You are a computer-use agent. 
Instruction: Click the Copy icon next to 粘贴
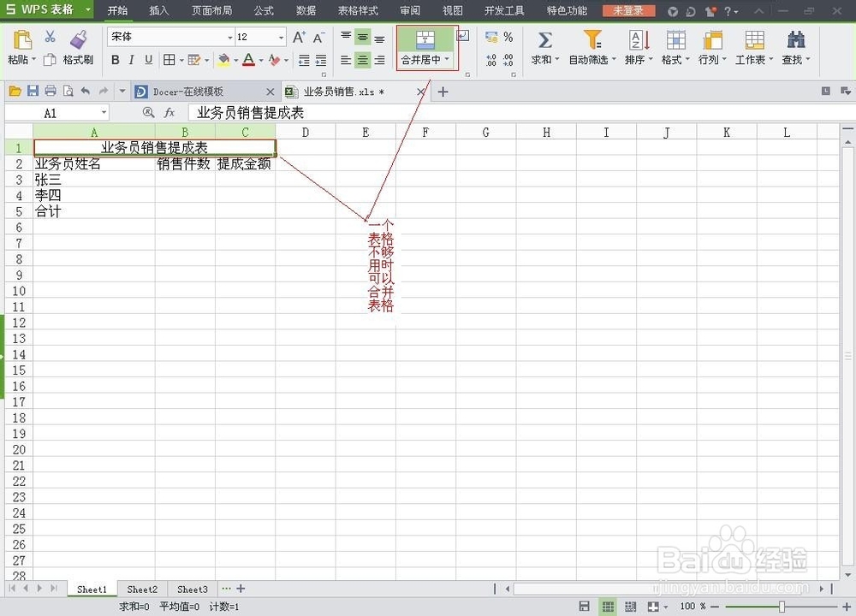point(50,60)
